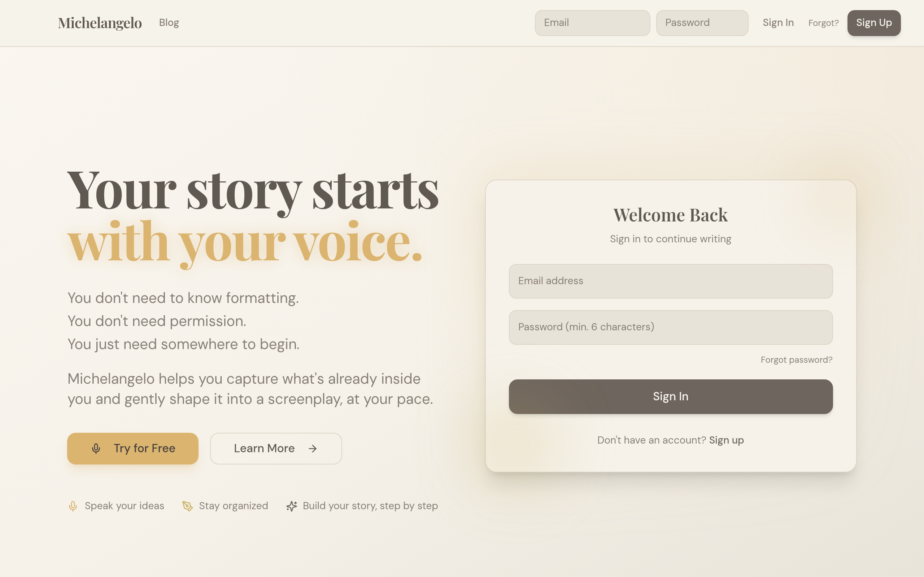This screenshot has height=577, width=924.
Task: Open the Blog page from the navbar
Action: (x=169, y=23)
